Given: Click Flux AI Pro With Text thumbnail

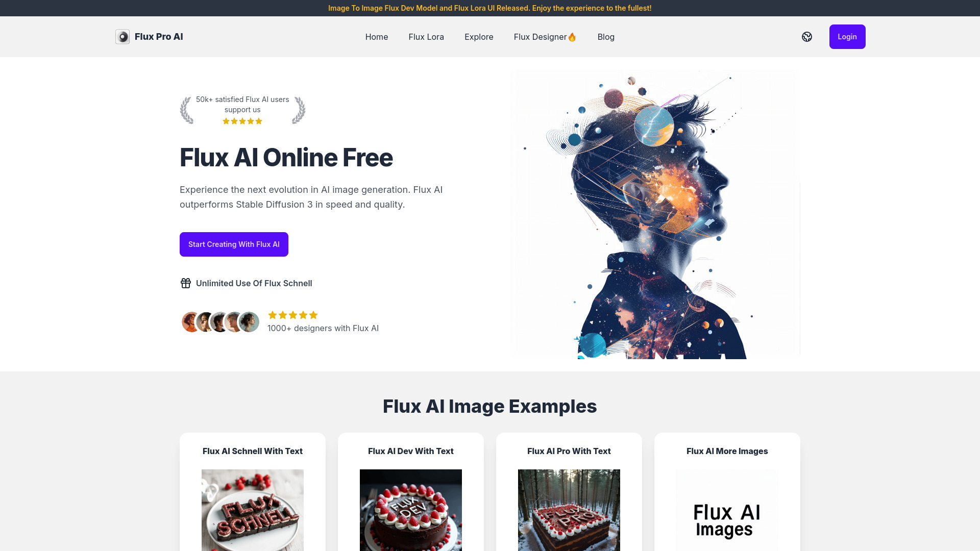Looking at the screenshot, I should (569, 510).
